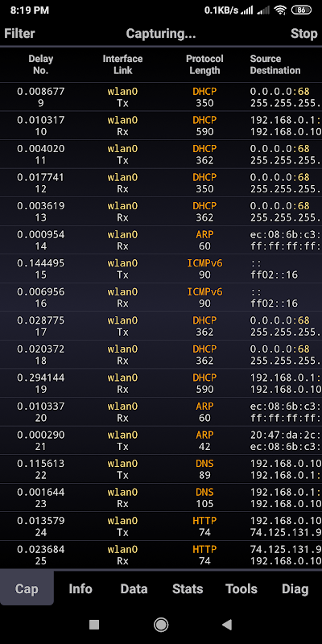Tap the Android home circle icon
The image size is (322, 644).
click(x=161, y=625)
